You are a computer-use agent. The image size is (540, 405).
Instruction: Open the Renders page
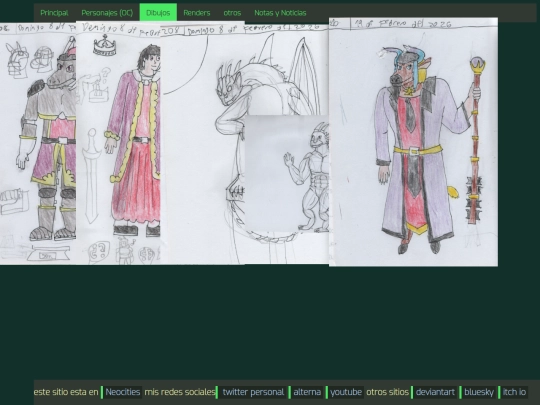pyautogui.click(x=197, y=13)
